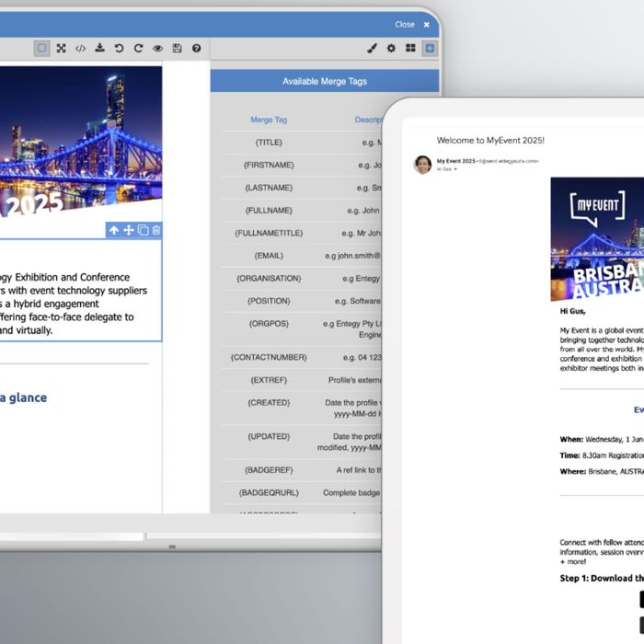Toggle the merge tags plus icon

point(430,49)
